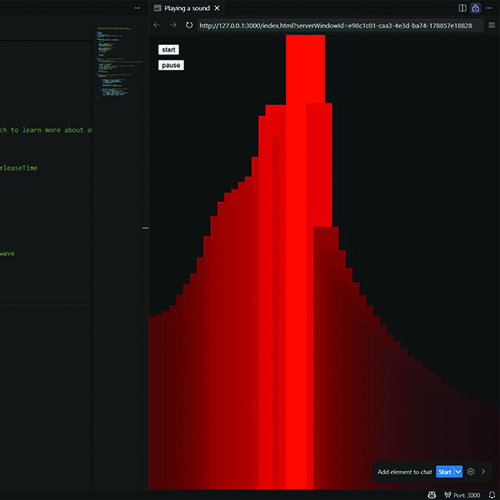Close the Playing a sound tab

pyautogui.click(x=217, y=8)
